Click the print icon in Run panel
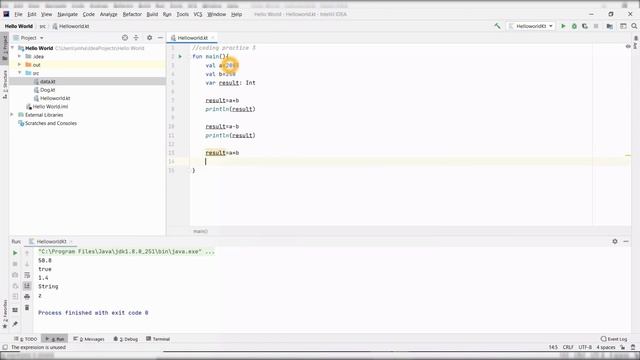640x360 pixels. point(27,296)
